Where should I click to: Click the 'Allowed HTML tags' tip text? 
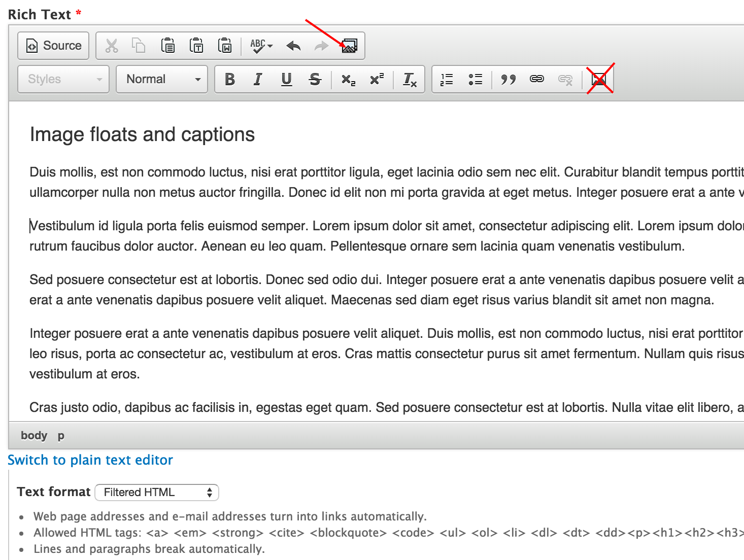pos(388,533)
